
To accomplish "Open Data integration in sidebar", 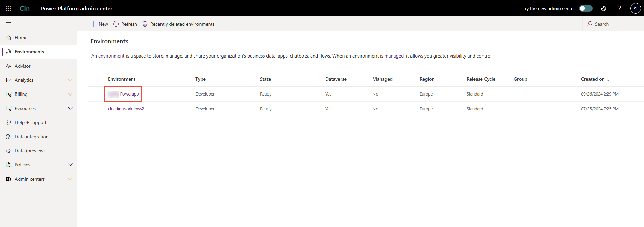I will tap(38, 137).
